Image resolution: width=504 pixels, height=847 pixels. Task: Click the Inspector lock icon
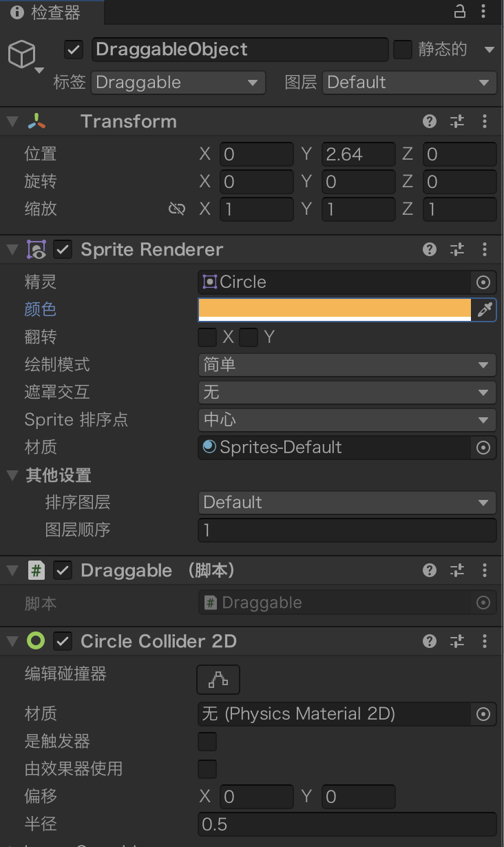click(x=460, y=12)
